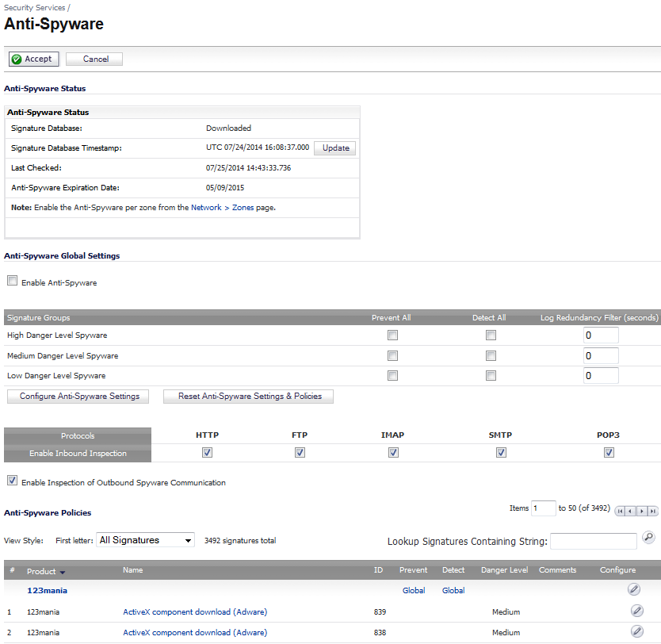Click the Name column header
Screen dimensions: 661x644
click(133, 570)
